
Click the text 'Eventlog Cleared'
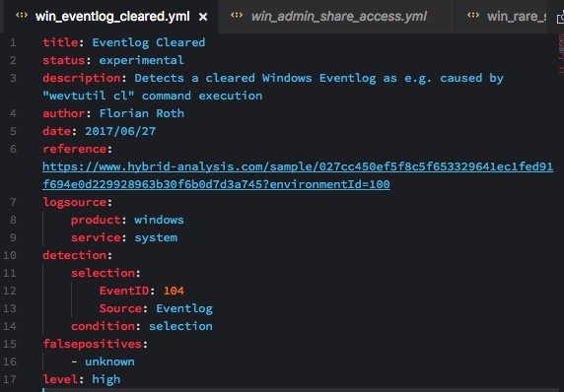pos(149,42)
